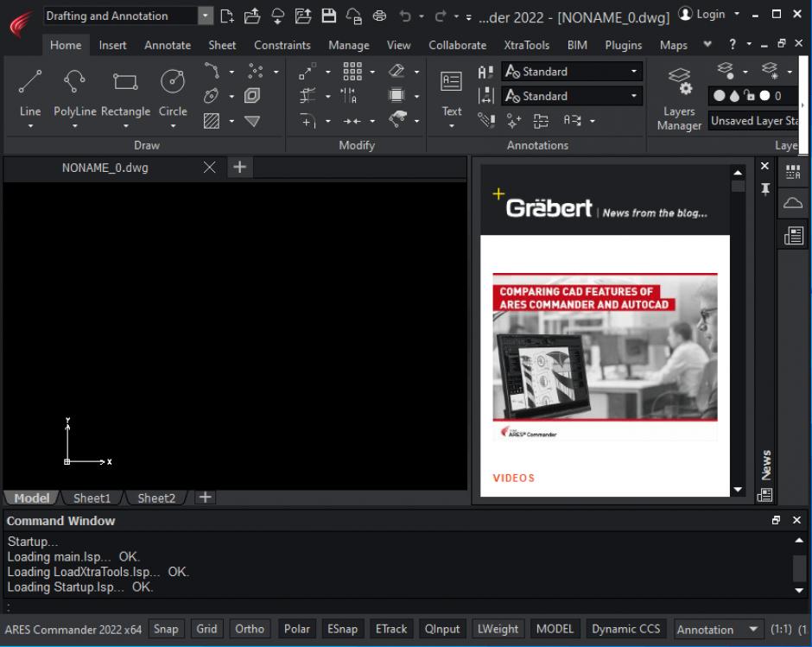The image size is (812, 647).
Task: Open the Constraints ribbon tab
Action: [282, 45]
